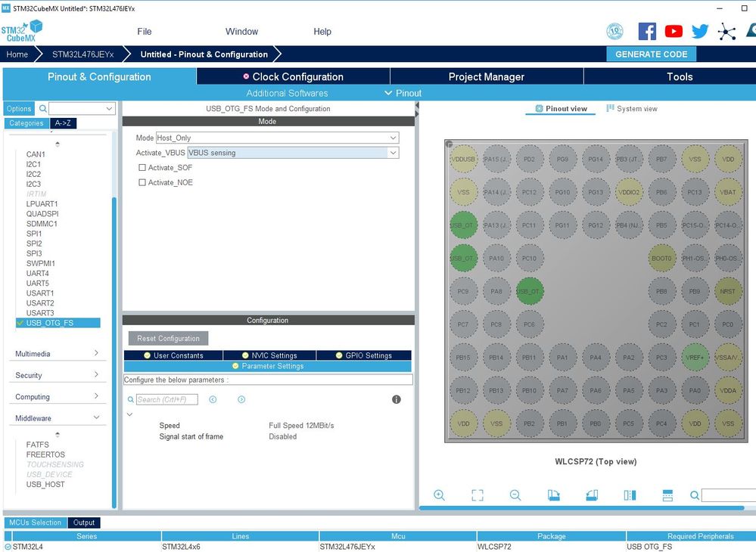Click the pinout horizontal scrollbar

pos(581,507)
